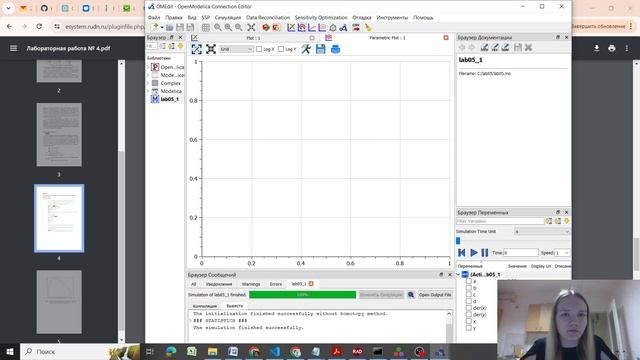
Task: Expand the OpenModelica library node
Action: [x=148, y=67]
